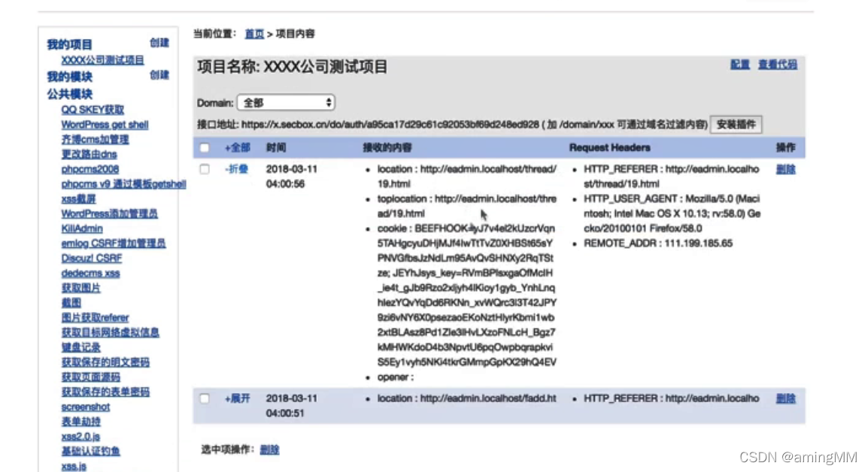868x472 pixels.
Task: Open the 获取页面源码 module
Action: pyautogui.click(x=90, y=377)
